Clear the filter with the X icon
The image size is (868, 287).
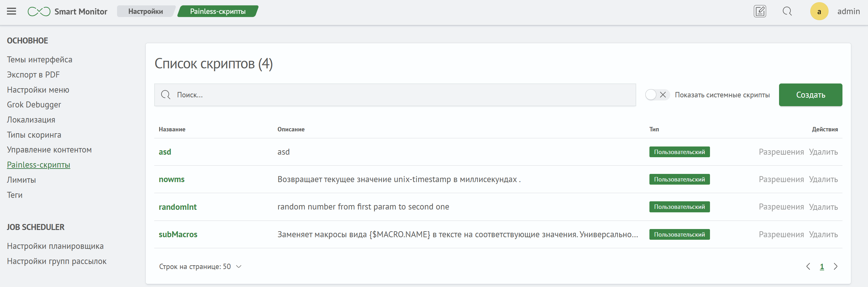click(x=663, y=95)
